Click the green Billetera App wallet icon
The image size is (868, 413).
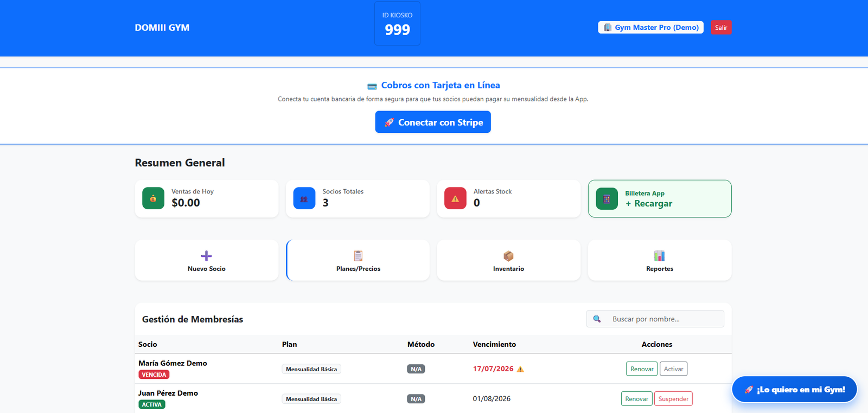607,199
